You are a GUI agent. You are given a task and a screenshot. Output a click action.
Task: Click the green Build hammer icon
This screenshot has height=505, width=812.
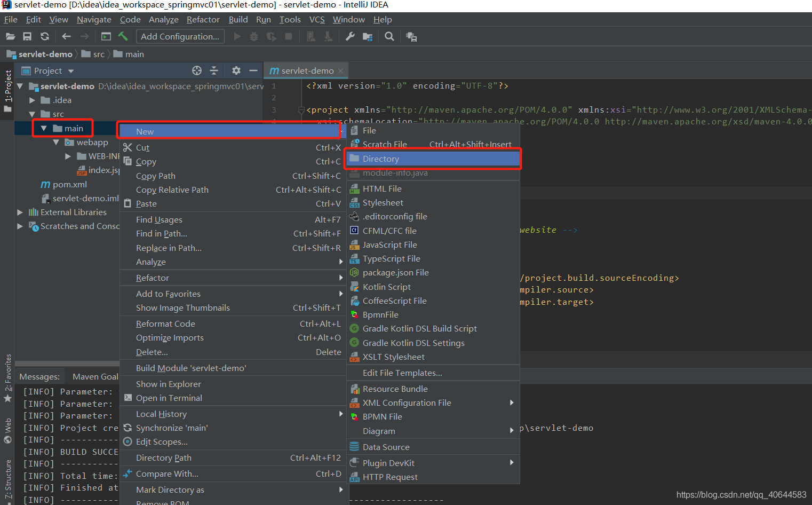tap(123, 36)
